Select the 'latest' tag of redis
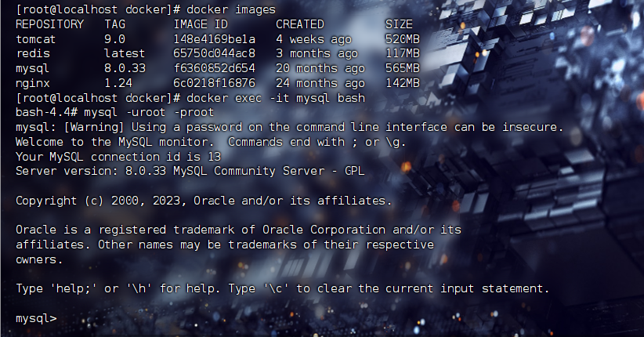644x337 pixels. click(x=125, y=53)
